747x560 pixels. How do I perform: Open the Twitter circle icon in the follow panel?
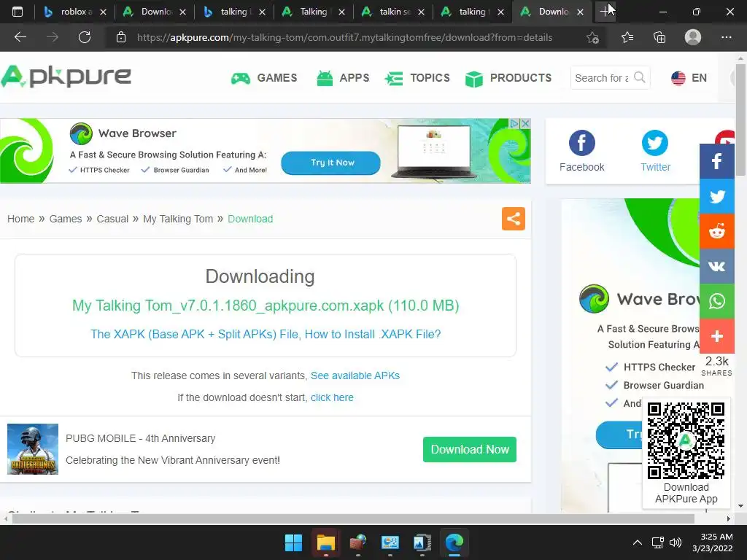pyautogui.click(x=655, y=142)
